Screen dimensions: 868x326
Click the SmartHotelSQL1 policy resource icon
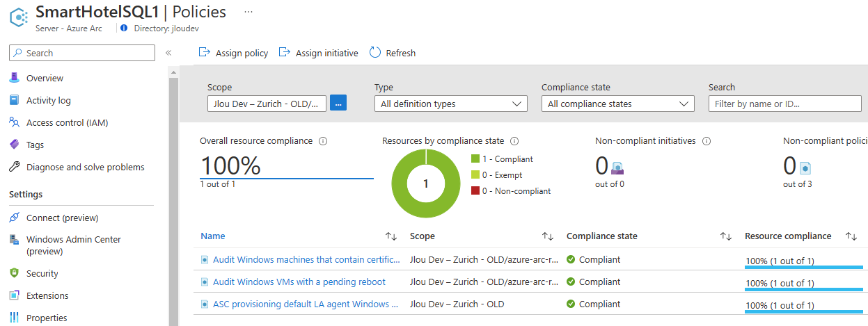pyautogui.click(x=18, y=19)
